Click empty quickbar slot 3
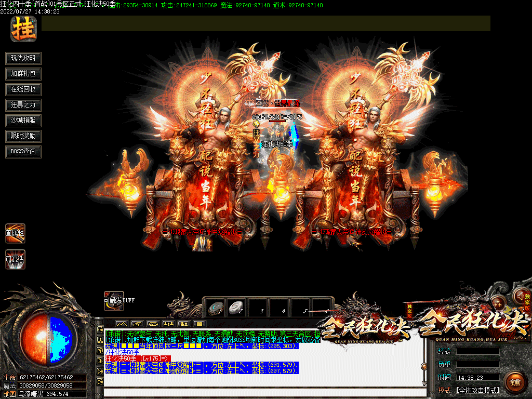532x399 pixels. click(259, 308)
